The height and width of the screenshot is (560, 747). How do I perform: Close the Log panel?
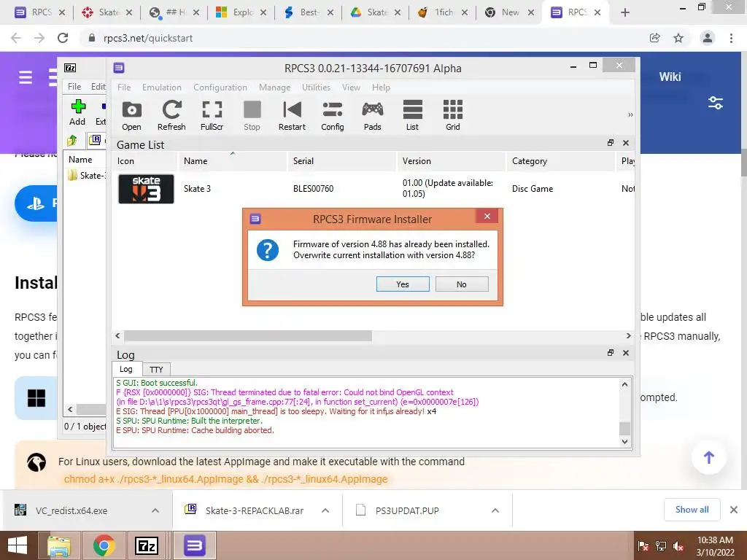click(626, 353)
